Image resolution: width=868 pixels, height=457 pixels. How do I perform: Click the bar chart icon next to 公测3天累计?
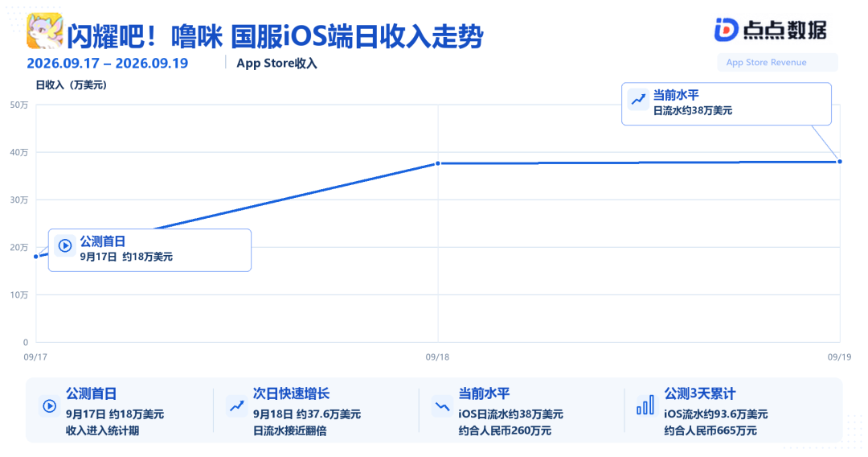coord(645,405)
